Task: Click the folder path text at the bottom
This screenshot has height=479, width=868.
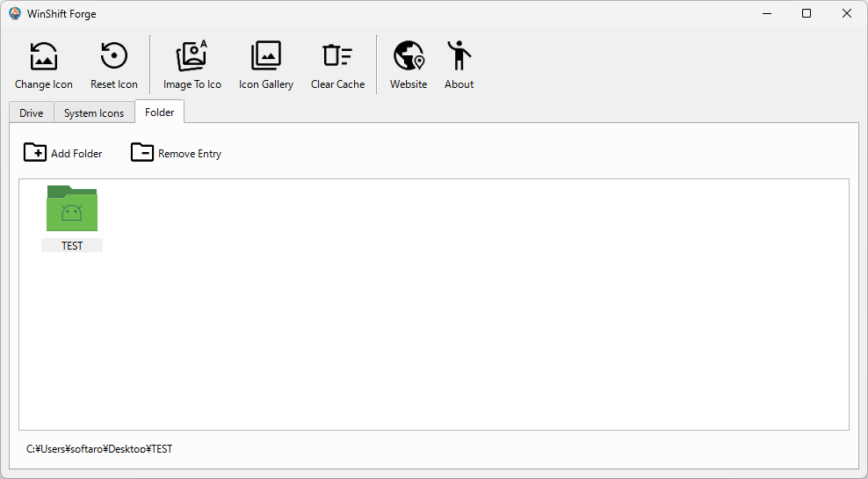Action: tap(99, 449)
